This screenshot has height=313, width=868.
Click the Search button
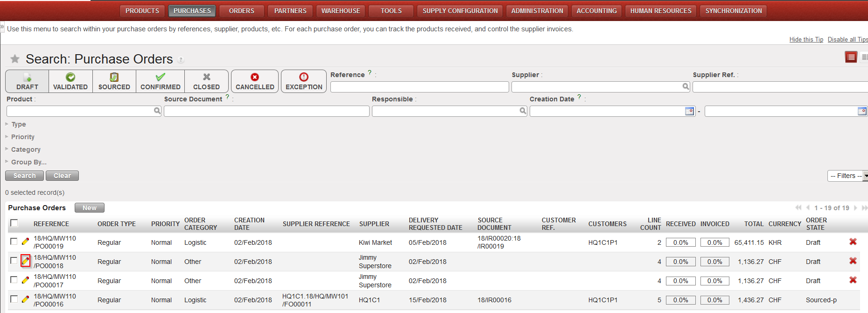point(24,176)
